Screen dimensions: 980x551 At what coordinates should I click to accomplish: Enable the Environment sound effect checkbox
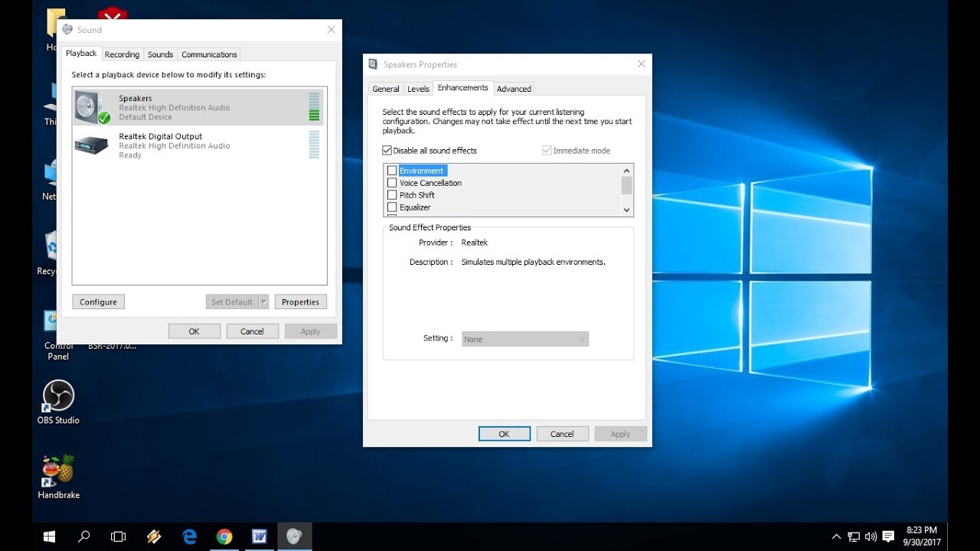pos(392,171)
